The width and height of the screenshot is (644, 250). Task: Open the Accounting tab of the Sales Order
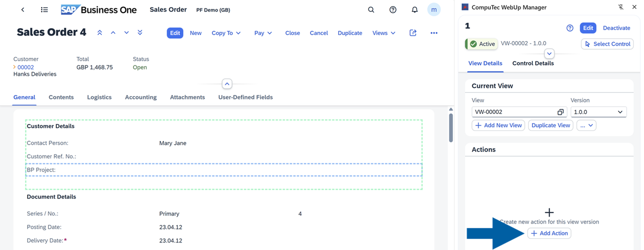(141, 97)
